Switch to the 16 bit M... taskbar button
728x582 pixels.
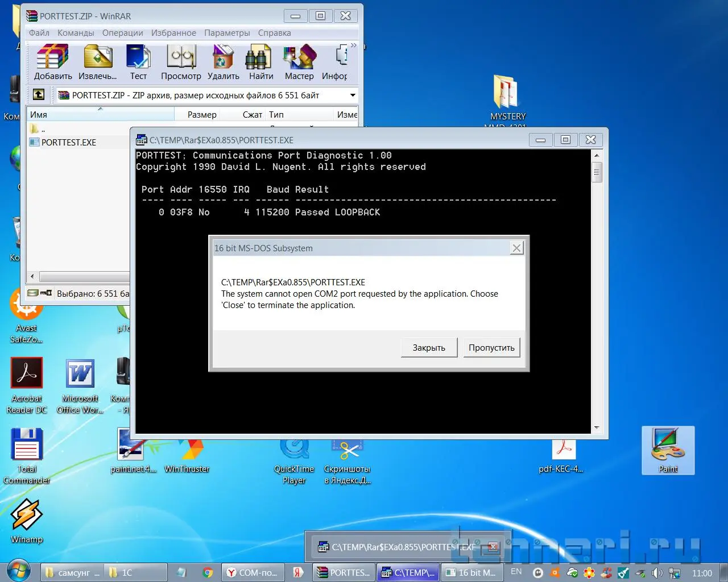pos(471,572)
